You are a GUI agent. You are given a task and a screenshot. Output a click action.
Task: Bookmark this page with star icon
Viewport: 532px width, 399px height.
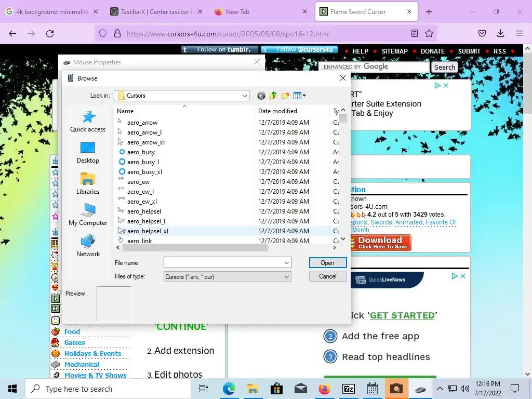(x=429, y=33)
